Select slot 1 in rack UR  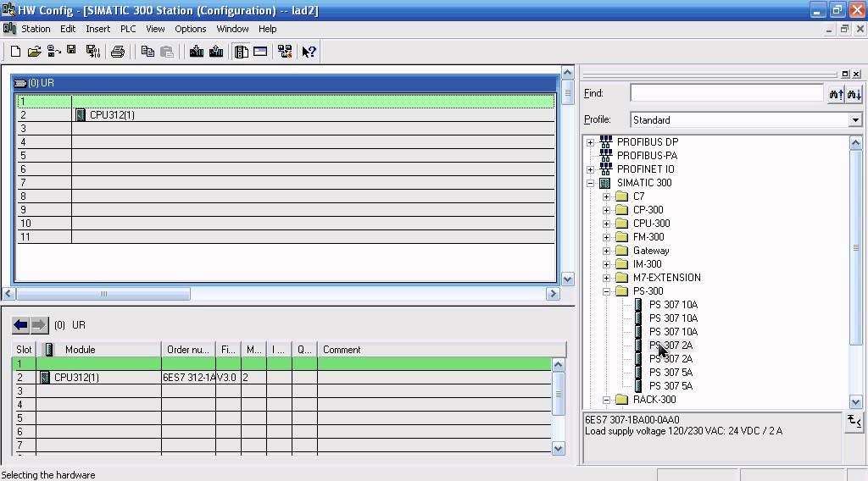pyautogui.click(x=285, y=101)
